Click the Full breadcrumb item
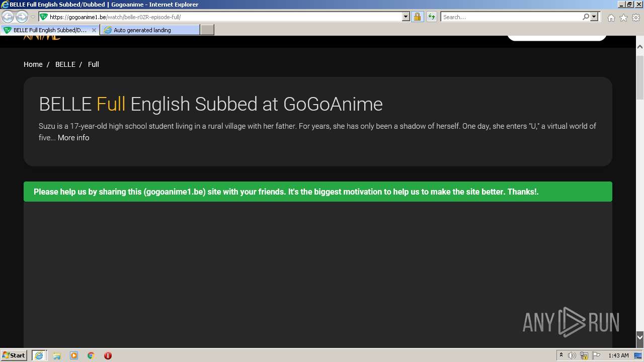Viewport: 644px width, 362px height. [94, 64]
